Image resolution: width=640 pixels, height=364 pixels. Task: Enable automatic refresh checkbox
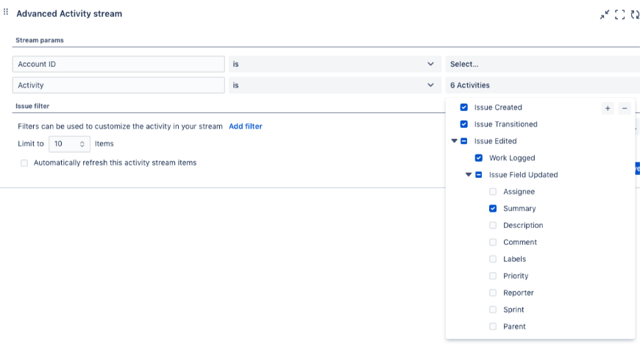24,163
